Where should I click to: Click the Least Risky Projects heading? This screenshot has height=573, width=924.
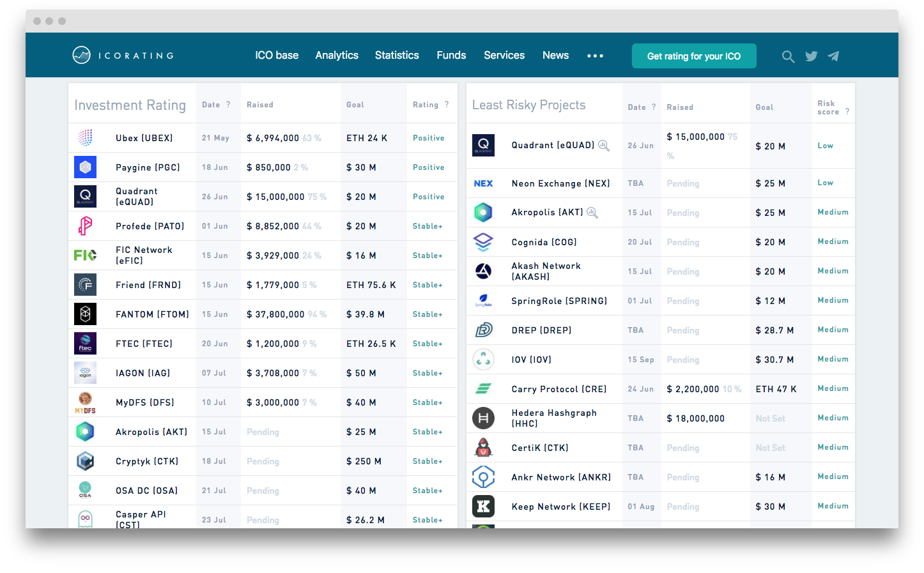point(529,105)
